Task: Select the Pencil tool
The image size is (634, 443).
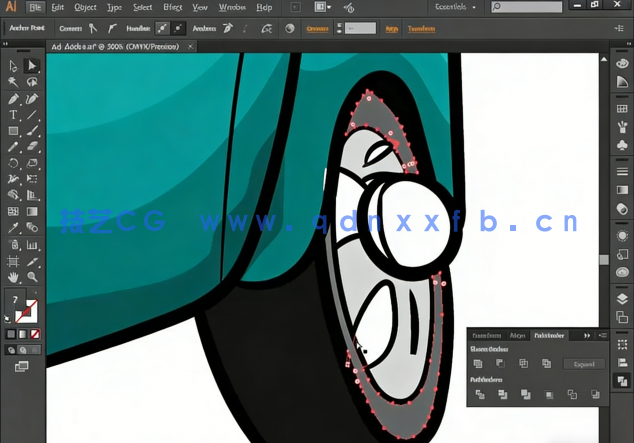Action: [13, 147]
